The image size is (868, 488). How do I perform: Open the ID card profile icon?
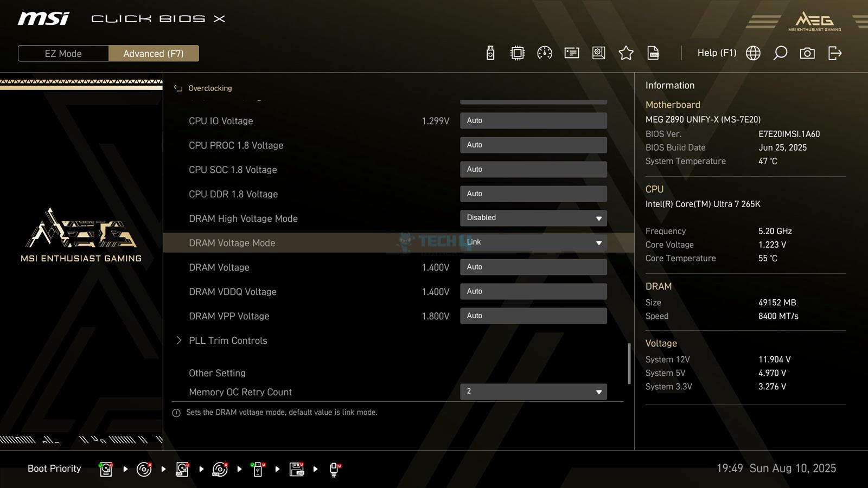point(572,53)
